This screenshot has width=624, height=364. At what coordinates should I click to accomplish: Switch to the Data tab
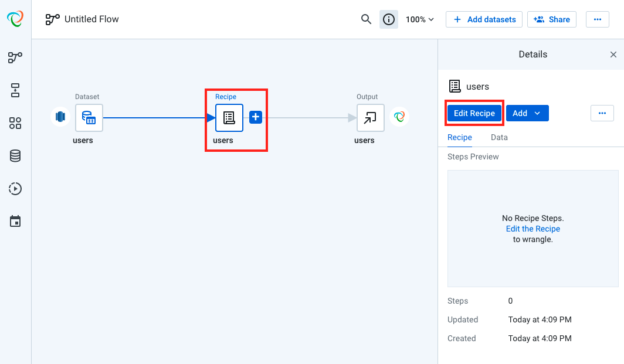pos(499,137)
